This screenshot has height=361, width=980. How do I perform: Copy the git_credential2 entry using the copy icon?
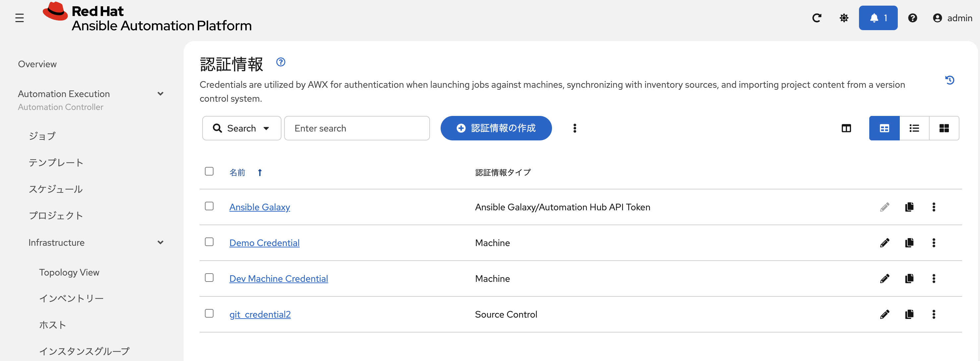tap(909, 314)
